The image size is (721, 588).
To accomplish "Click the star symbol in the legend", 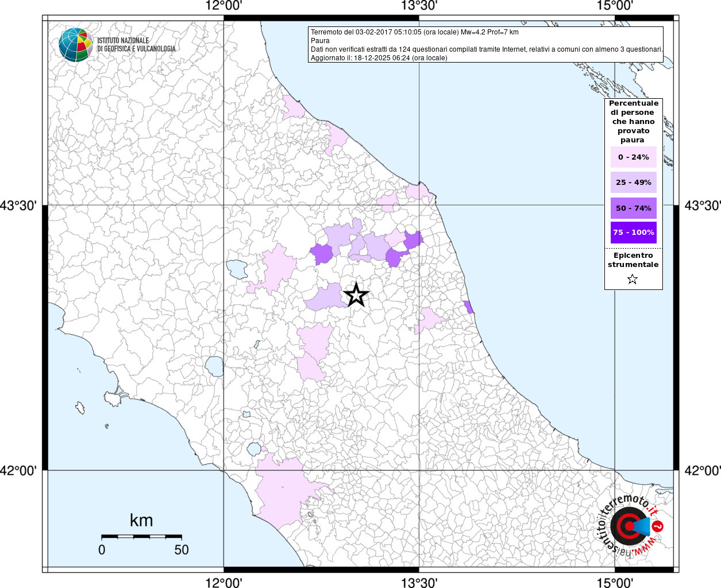I will coord(633,280).
